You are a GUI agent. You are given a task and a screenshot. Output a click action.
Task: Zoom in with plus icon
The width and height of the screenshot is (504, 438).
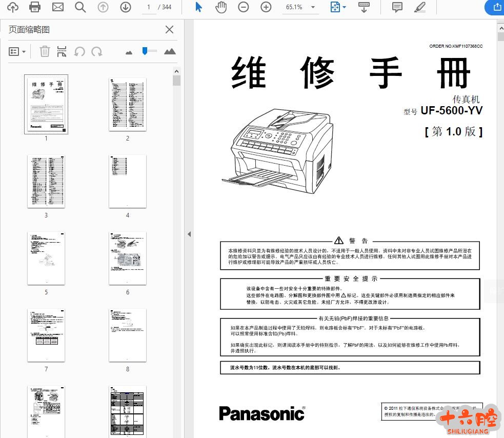click(266, 7)
